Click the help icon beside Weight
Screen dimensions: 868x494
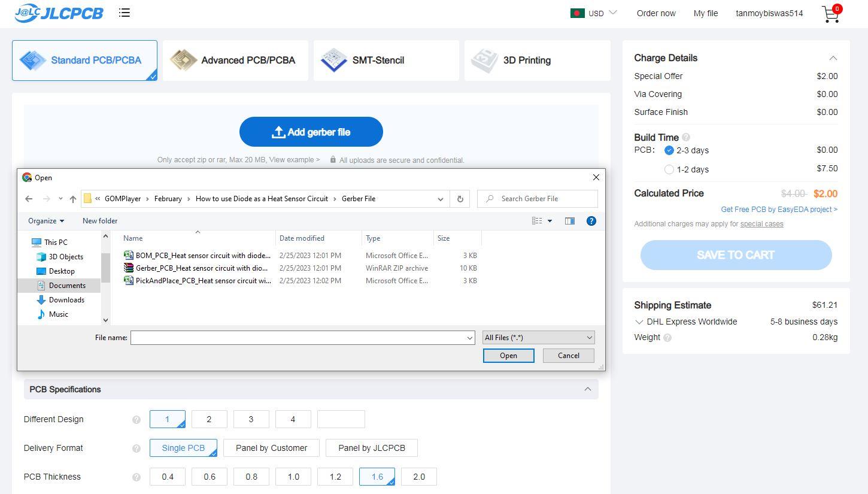pyautogui.click(x=667, y=338)
